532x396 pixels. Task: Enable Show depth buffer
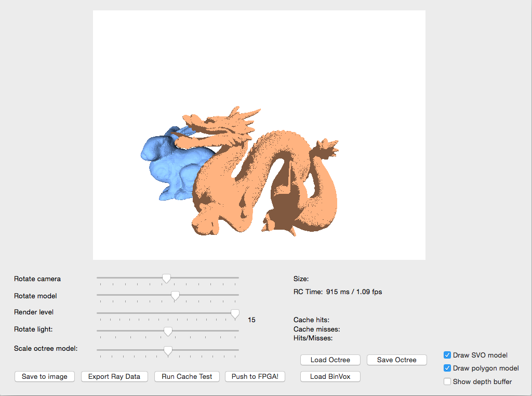pos(447,381)
